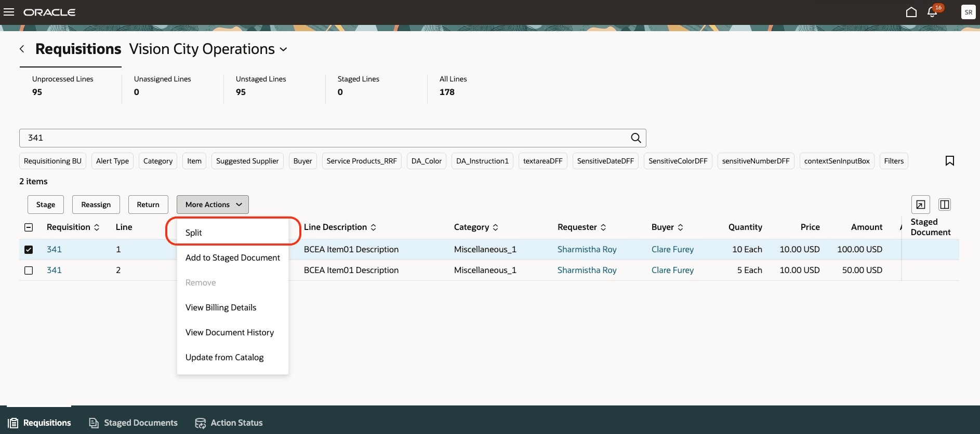Open notifications bell icon
Image resolution: width=980 pixels, height=434 pixels.
(x=932, y=12)
